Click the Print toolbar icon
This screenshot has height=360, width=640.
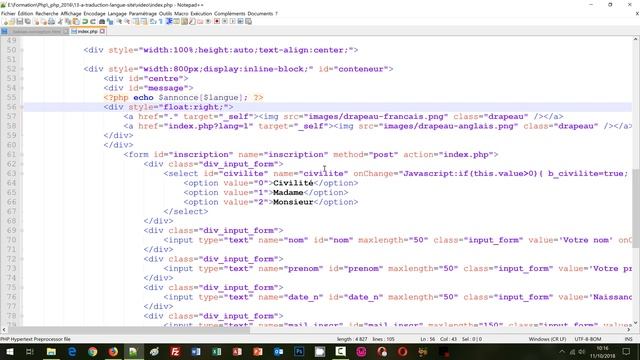coord(52,22)
